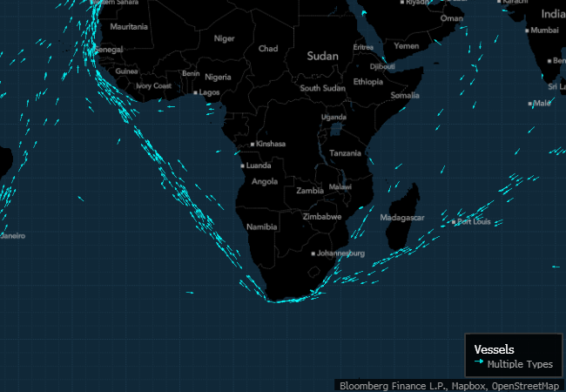566x392 pixels.
Task: Click the Malawi country label
Action: [340, 187]
